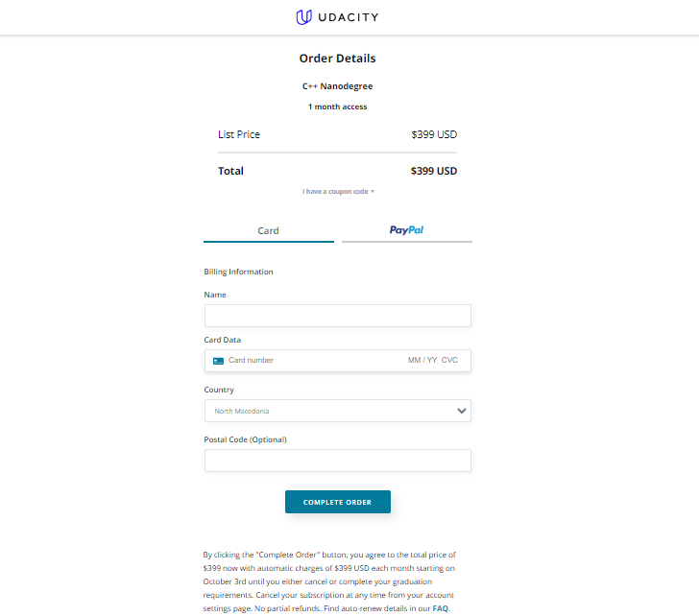The image size is (699, 616).
Task: Click the UDACITY wordmark text in header
Action: 349,17
